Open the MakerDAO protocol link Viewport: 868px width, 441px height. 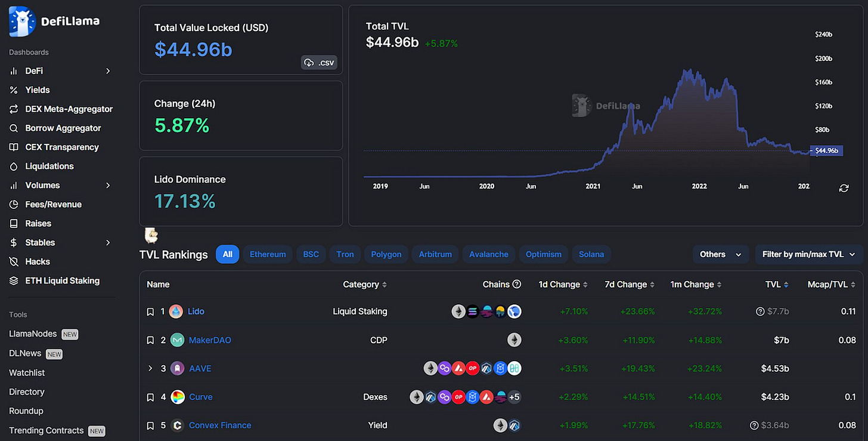(x=210, y=340)
